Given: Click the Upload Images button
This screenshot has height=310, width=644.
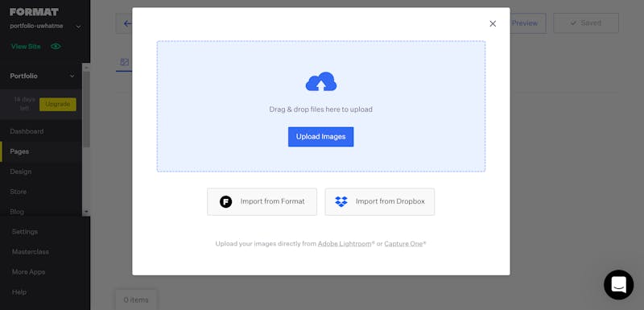Looking at the screenshot, I should coord(320,137).
